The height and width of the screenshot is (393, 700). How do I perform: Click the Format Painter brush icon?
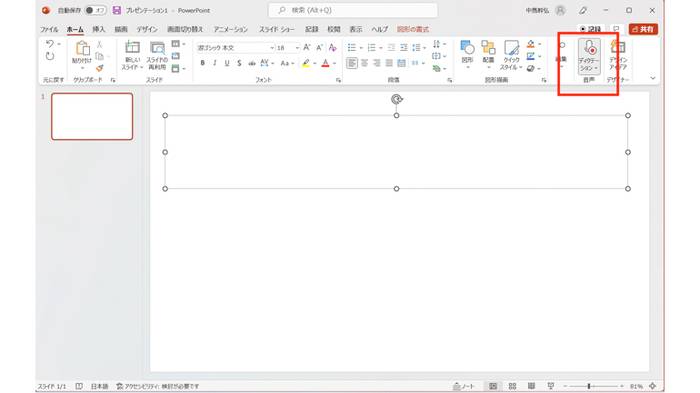tap(100, 68)
